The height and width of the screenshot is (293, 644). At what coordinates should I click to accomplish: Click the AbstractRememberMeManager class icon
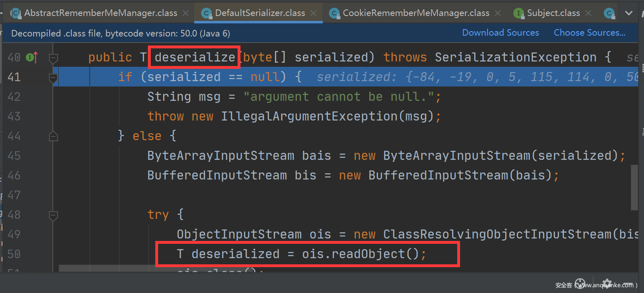click(16, 14)
